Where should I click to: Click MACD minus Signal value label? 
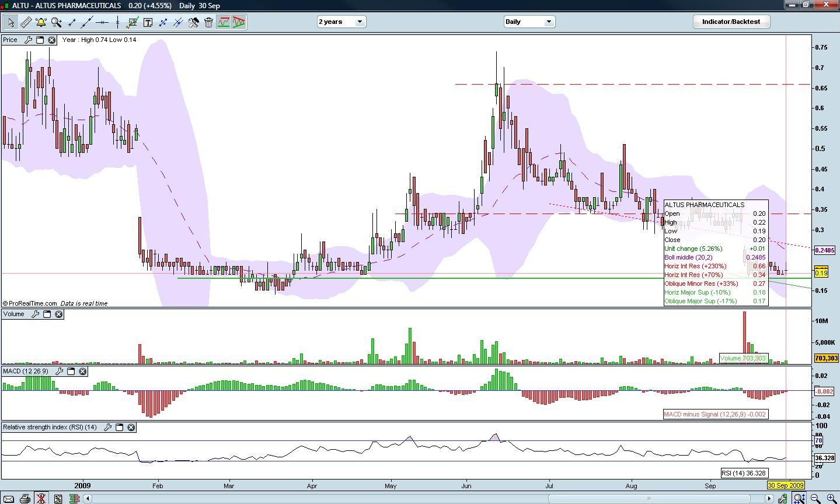[715, 414]
